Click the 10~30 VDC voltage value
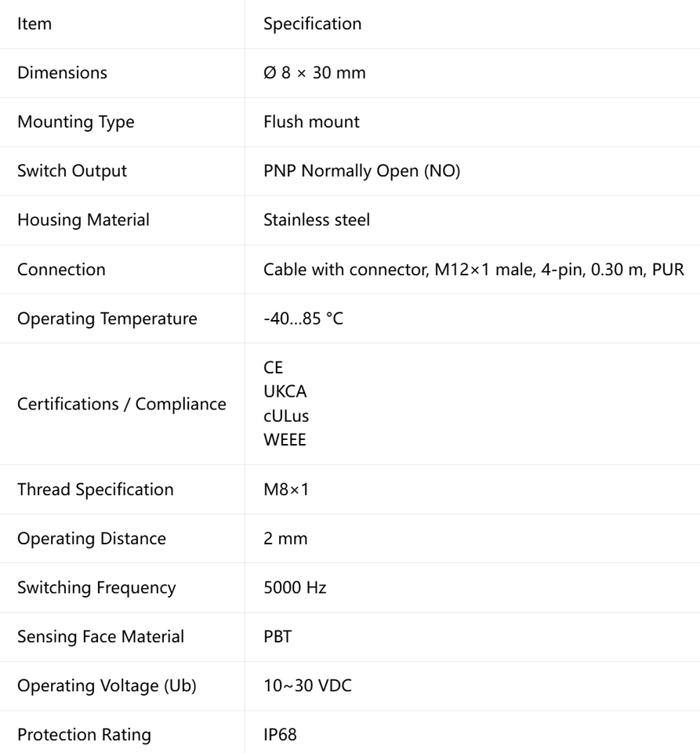The width and height of the screenshot is (700, 753). tap(307, 686)
